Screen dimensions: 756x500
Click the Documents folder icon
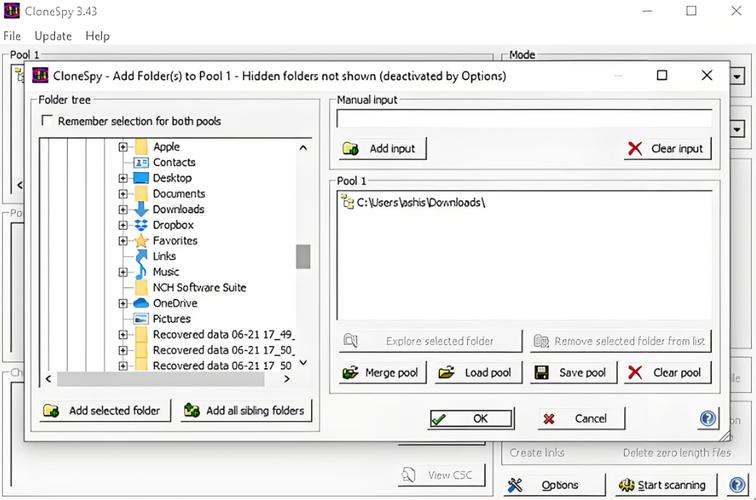tap(141, 194)
